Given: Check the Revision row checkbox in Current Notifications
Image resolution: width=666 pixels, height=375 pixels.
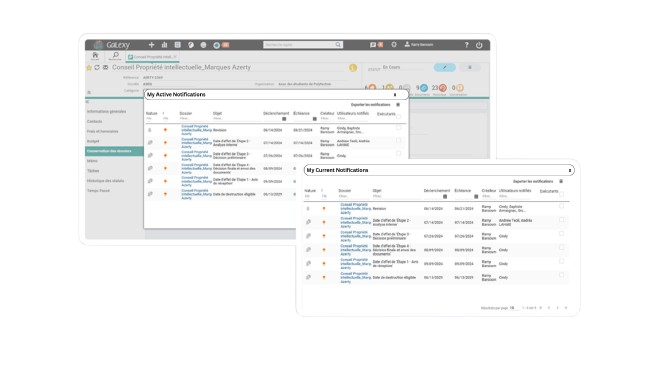Looking at the screenshot, I should 561,206.
